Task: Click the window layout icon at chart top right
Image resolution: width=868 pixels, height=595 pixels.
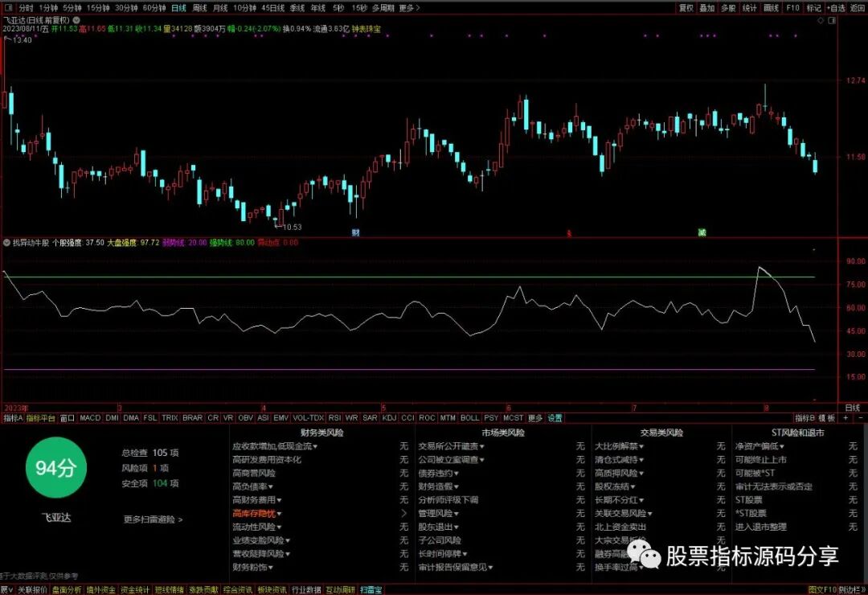Action: pos(832,20)
